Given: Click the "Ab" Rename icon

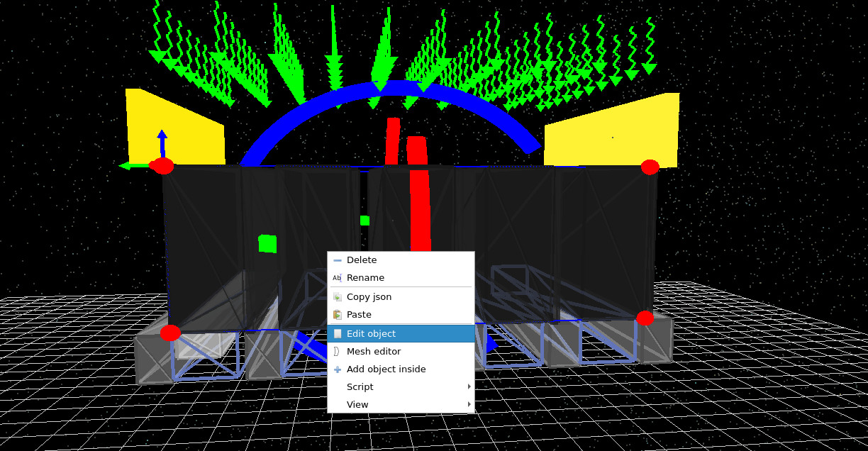Looking at the screenshot, I should pos(338,278).
